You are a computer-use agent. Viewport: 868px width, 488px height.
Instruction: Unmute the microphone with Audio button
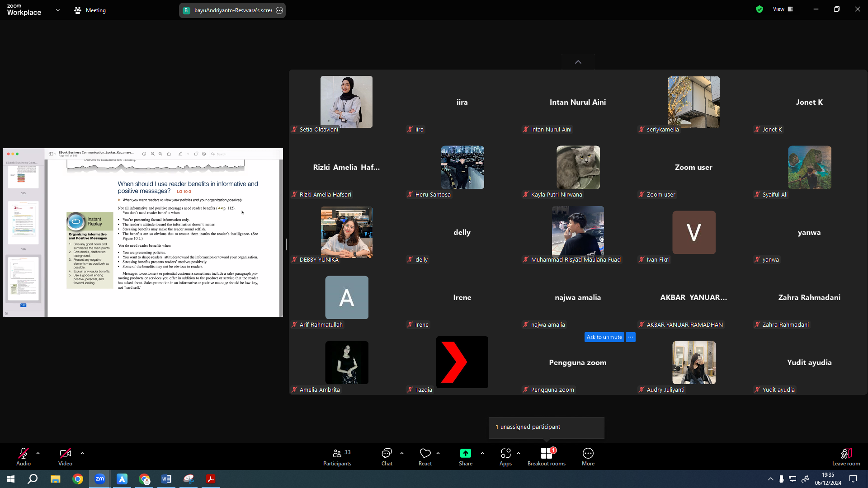24,456
